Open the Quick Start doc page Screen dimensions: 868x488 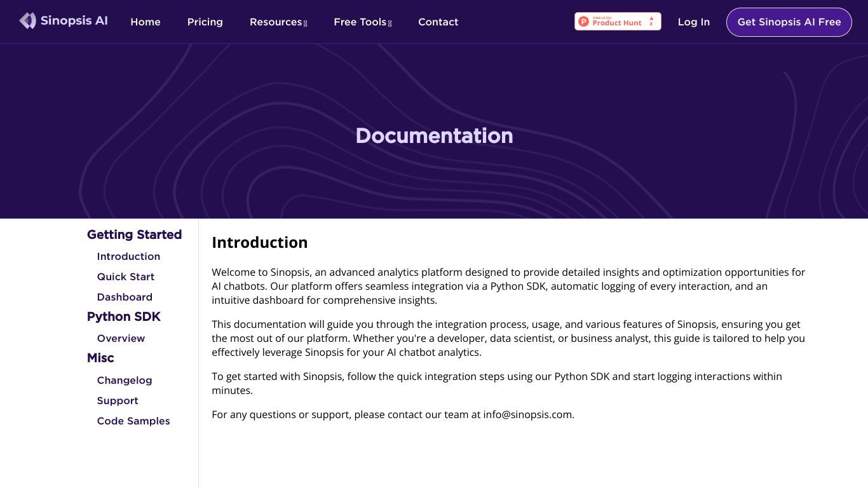126,276
